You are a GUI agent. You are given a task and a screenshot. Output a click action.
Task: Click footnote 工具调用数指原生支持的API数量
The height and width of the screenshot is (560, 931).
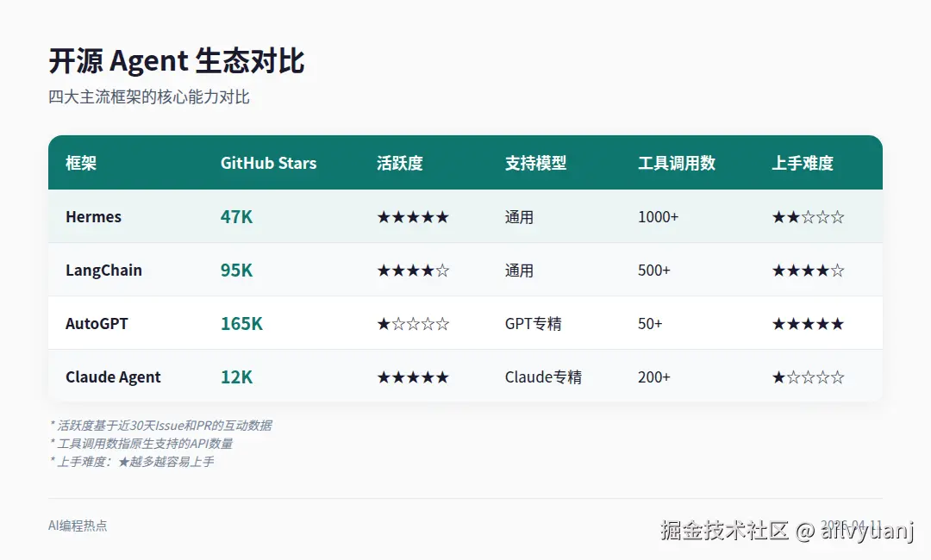click(x=141, y=444)
